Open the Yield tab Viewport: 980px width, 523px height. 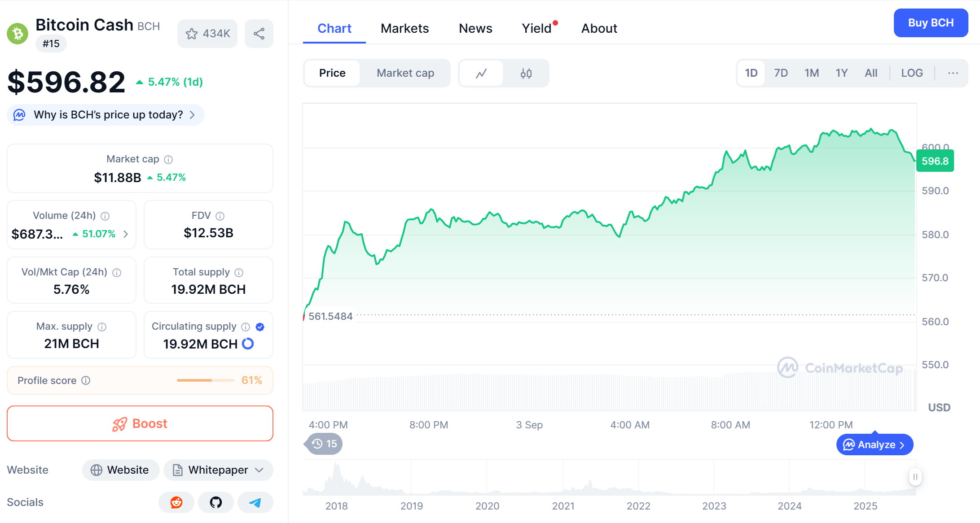[537, 28]
